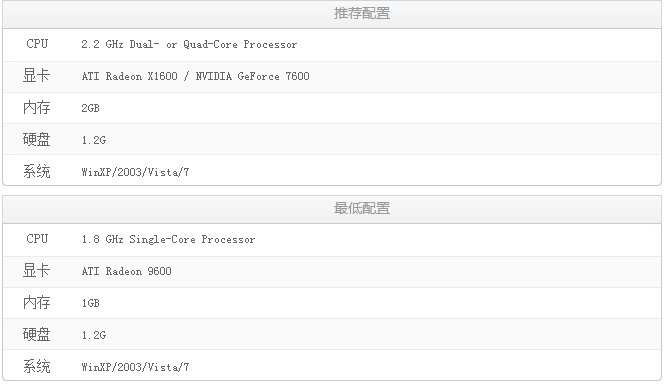This screenshot has width=665, height=384.
Task: Select recommended 1.2G disk value
Action: point(94,140)
